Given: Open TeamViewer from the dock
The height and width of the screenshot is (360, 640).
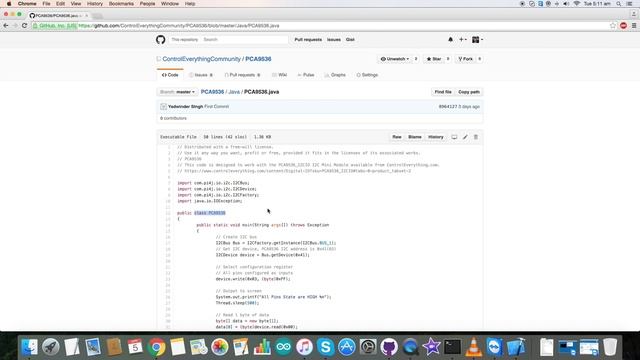Looking at the screenshot, I should 495,347.
